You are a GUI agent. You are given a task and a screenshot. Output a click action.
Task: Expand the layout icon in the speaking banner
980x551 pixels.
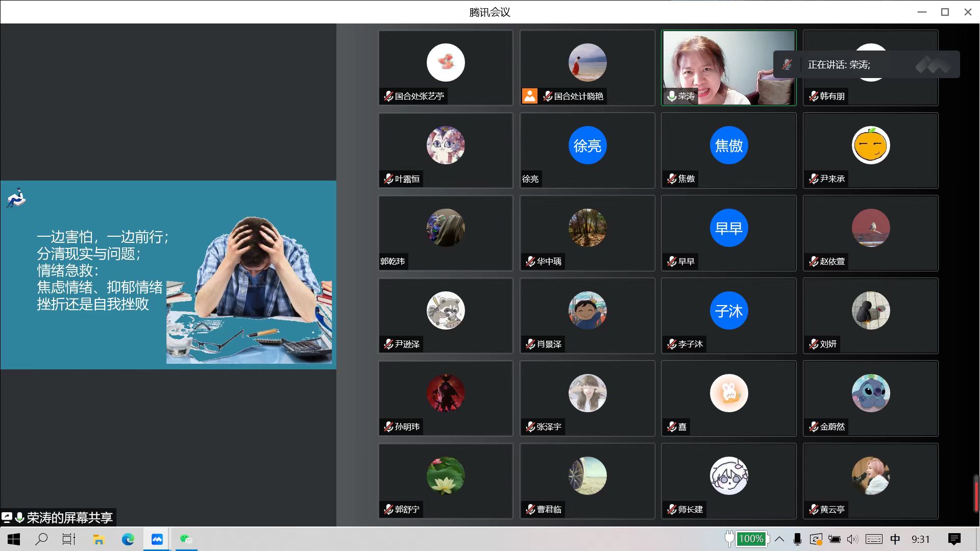tap(933, 65)
